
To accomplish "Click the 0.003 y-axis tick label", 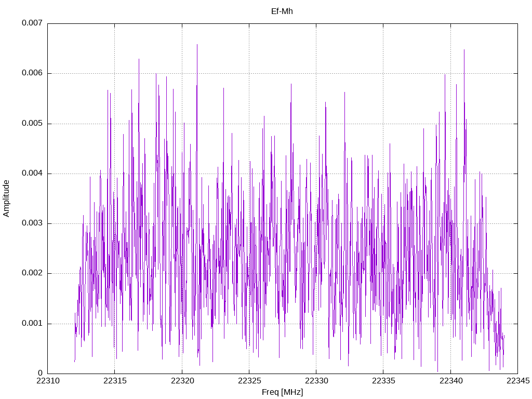I will coord(32,223).
